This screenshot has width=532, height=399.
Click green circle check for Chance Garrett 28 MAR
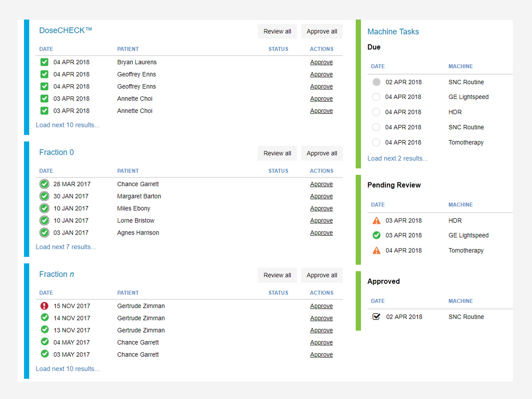coord(44,184)
